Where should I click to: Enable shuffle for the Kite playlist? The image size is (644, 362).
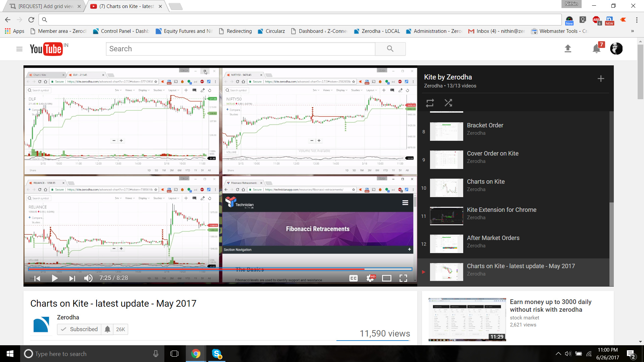tap(448, 103)
